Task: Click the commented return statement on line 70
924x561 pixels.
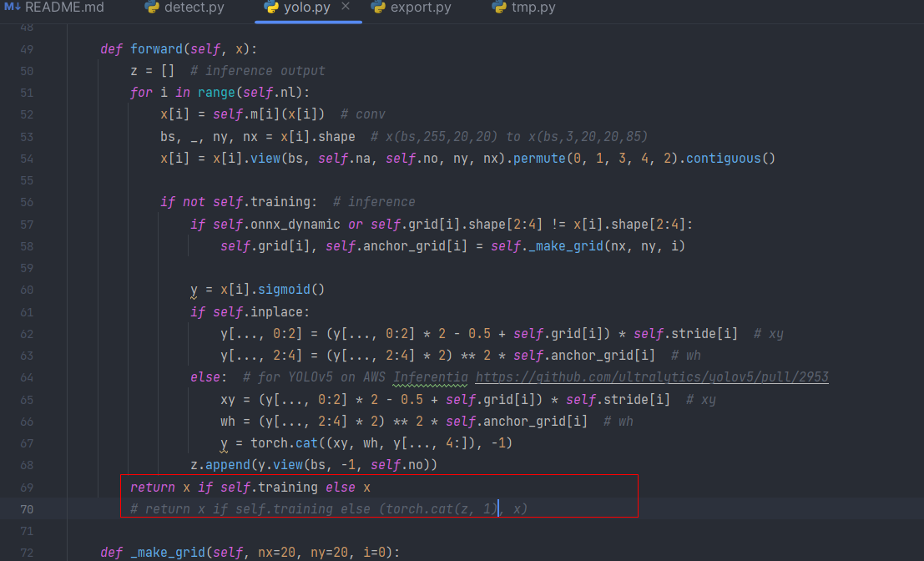Action: [x=329, y=509]
